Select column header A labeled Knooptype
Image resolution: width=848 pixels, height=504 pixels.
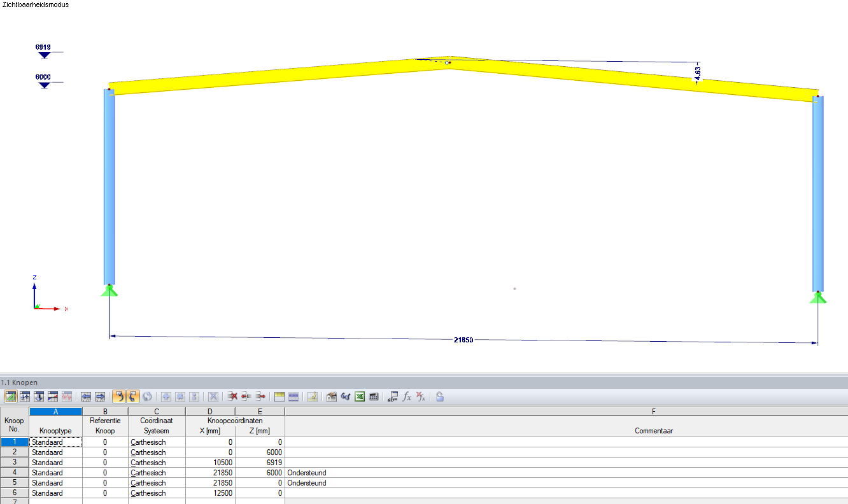tap(55, 411)
